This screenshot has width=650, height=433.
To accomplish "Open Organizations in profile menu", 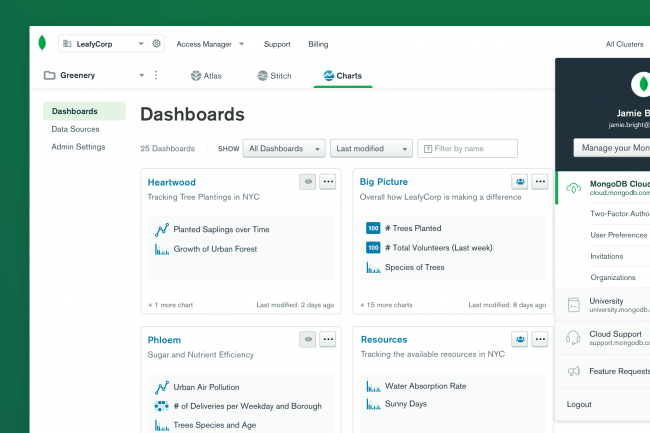I will pos(613,277).
